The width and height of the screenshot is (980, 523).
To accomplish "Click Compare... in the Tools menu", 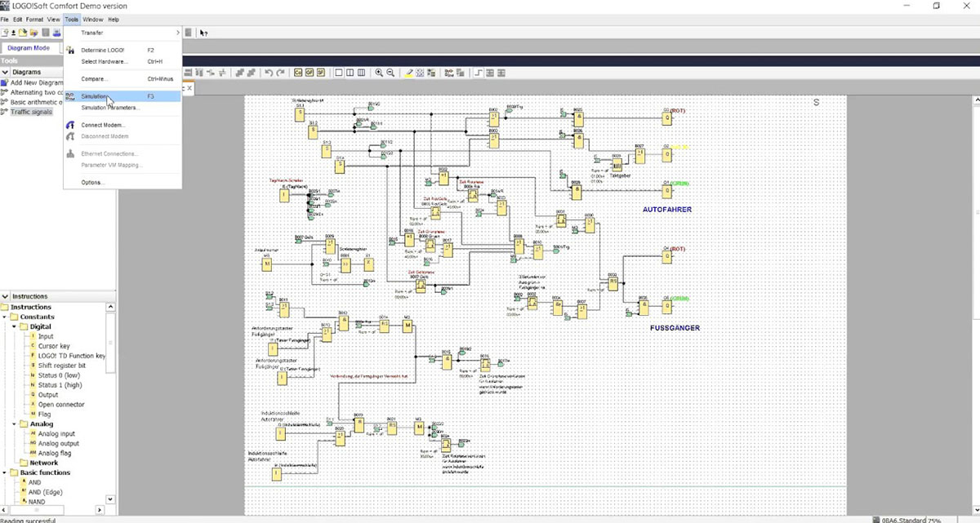I will tap(122, 79).
